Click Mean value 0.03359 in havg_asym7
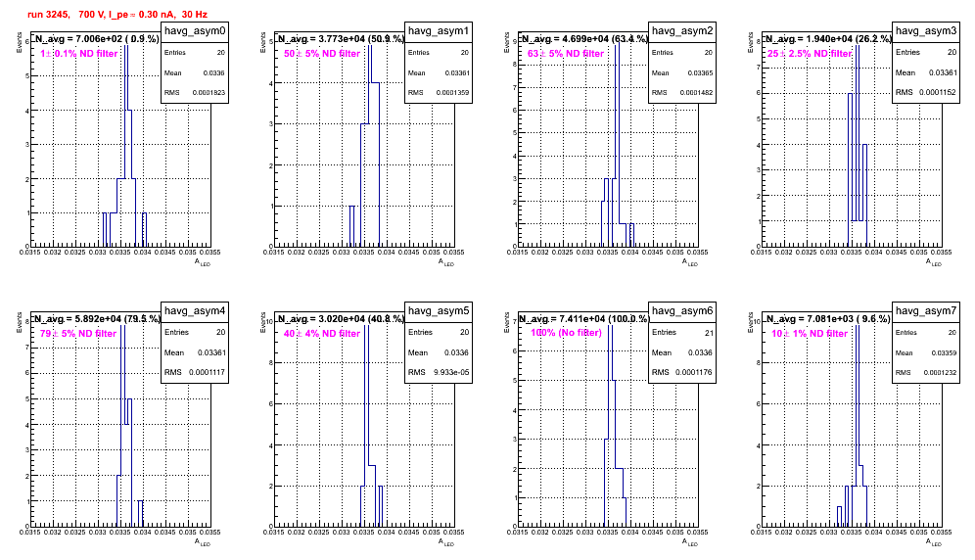 [x=944, y=352]
